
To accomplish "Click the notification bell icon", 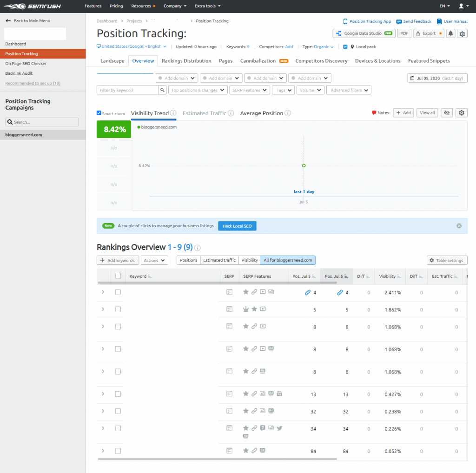I will pos(450,33).
